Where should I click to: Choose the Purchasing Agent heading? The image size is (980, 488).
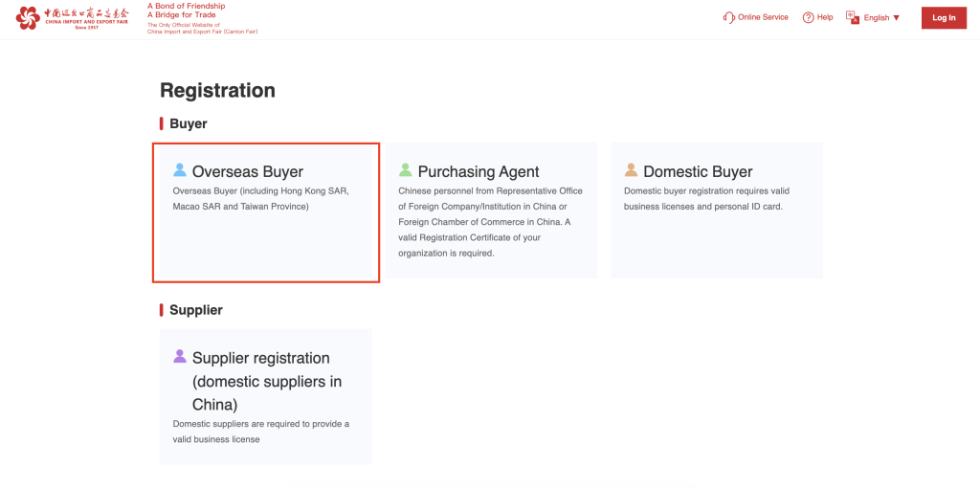click(x=479, y=172)
